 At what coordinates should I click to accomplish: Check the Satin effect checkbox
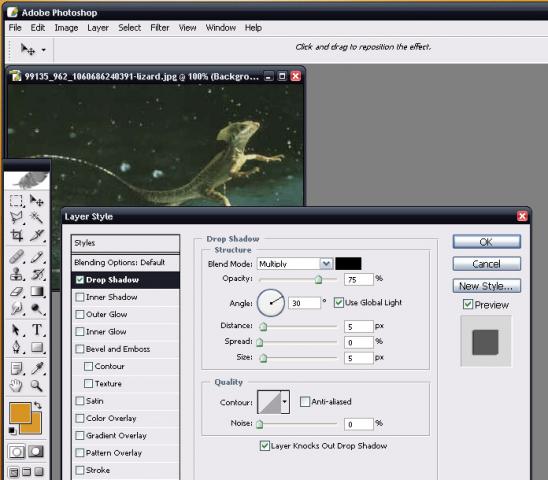point(80,401)
